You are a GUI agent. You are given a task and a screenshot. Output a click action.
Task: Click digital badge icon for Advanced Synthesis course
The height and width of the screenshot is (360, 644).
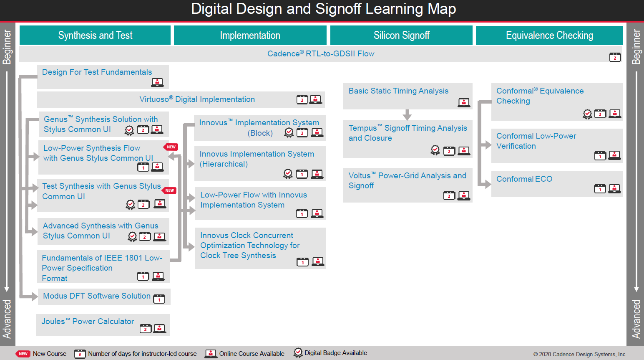[x=132, y=237]
